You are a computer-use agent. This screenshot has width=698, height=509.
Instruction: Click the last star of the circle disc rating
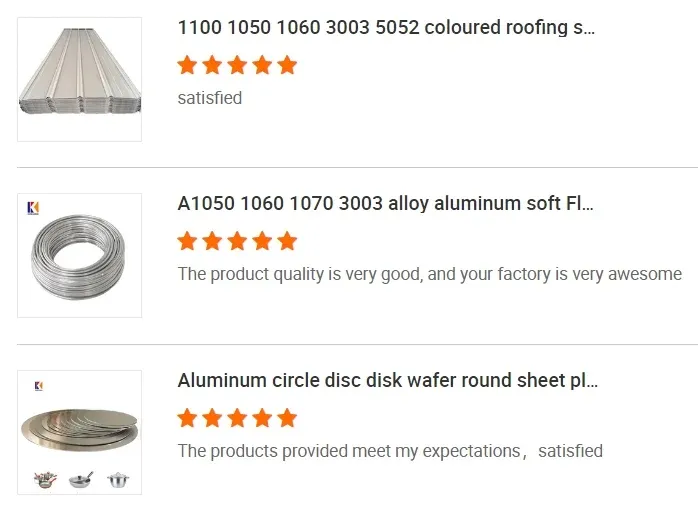pyautogui.click(x=287, y=418)
